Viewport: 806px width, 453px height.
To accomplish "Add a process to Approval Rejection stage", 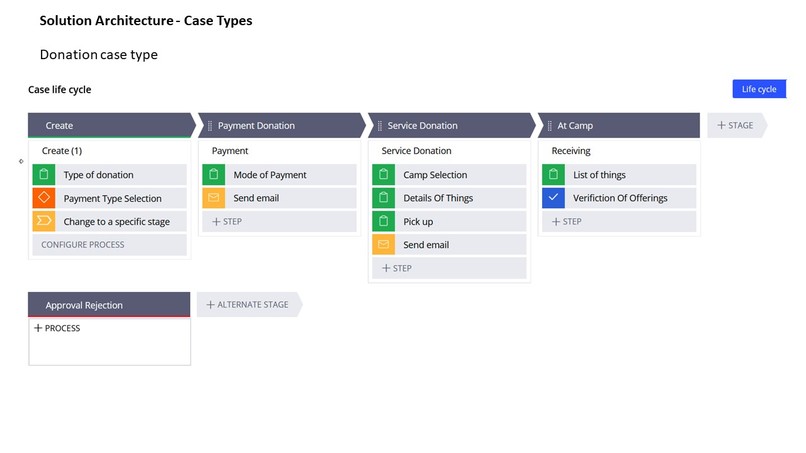I will pyautogui.click(x=57, y=328).
